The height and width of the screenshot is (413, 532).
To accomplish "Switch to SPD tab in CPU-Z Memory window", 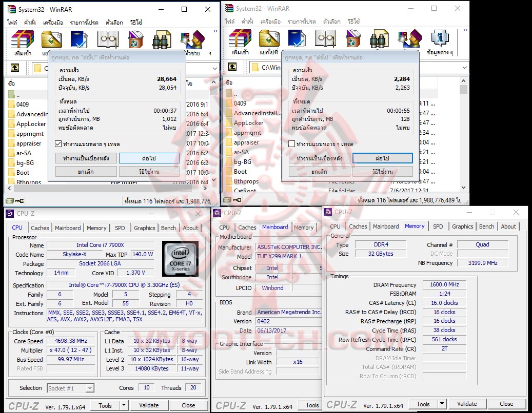I will 438,226.
